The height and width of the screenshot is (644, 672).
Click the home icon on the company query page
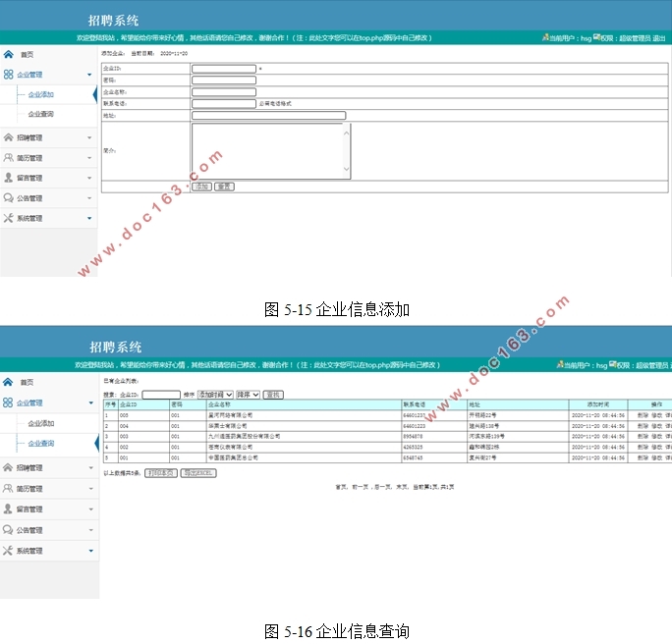click(x=8, y=382)
